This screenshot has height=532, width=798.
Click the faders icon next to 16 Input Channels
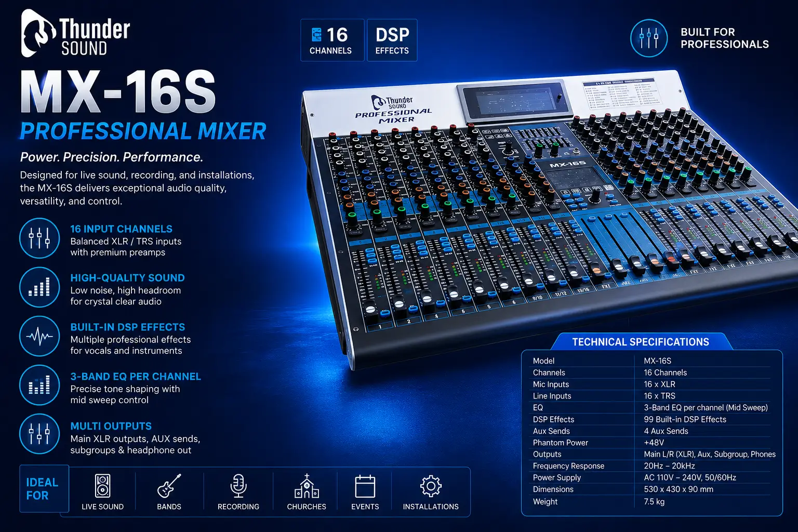tap(39, 238)
